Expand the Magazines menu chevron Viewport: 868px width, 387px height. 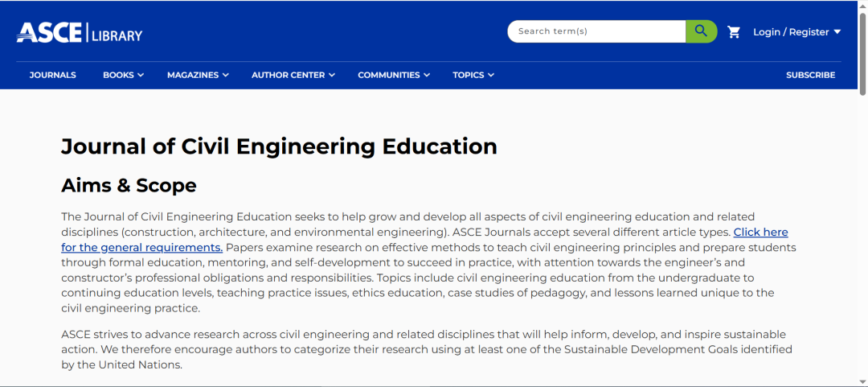(x=225, y=76)
